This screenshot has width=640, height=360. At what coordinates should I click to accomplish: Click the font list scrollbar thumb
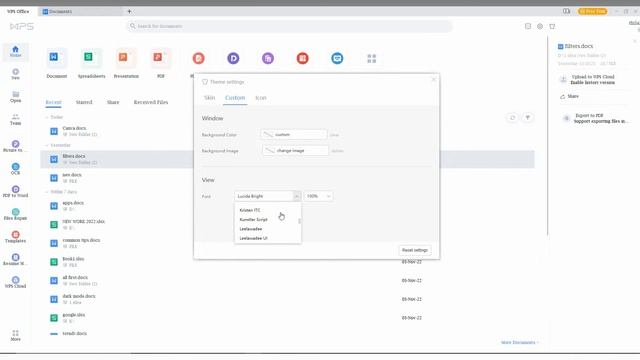click(x=300, y=221)
